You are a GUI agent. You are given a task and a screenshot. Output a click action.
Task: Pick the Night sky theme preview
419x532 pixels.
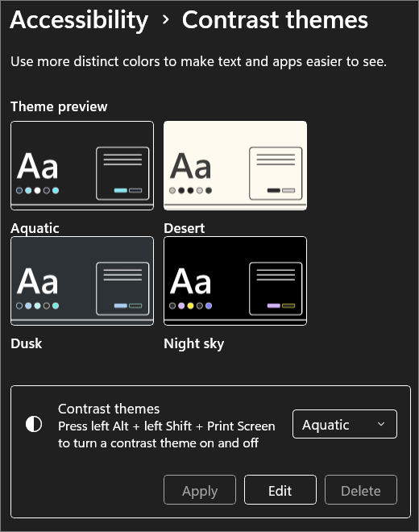(235, 281)
